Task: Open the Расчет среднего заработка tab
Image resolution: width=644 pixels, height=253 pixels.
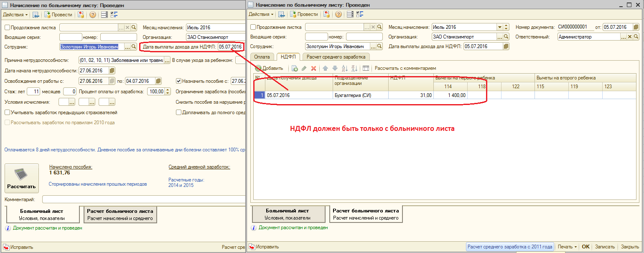Action: pyautogui.click(x=336, y=57)
